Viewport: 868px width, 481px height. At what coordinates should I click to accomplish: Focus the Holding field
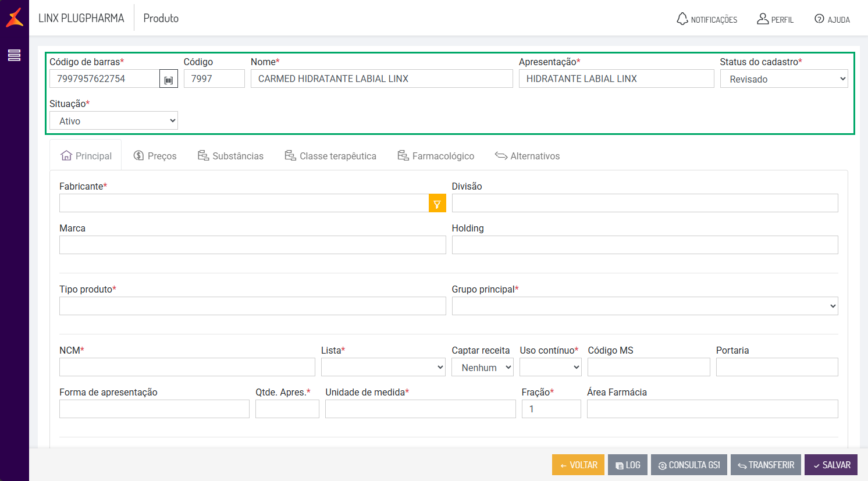[645, 245]
